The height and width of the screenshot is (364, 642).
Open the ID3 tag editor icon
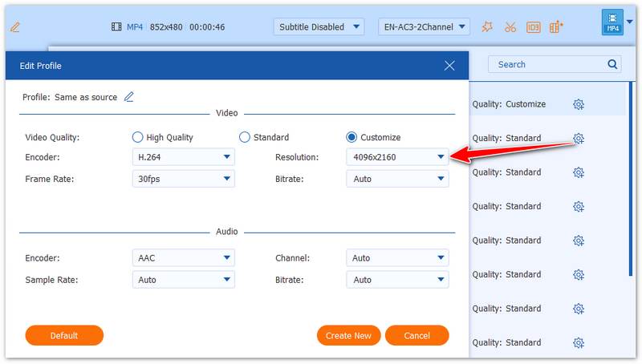pyautogui.click(x=533, y=27)
